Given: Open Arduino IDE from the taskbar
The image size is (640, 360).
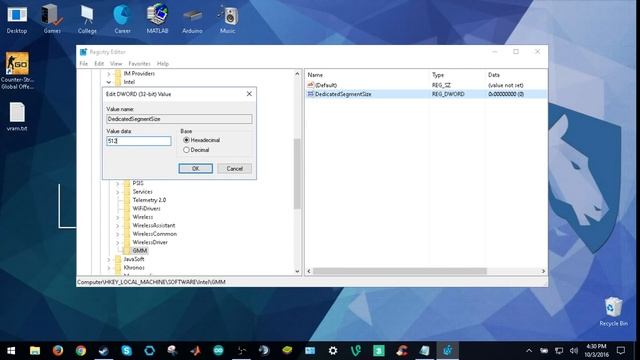Looking at the screenshot, I should [x=218, y=351].
